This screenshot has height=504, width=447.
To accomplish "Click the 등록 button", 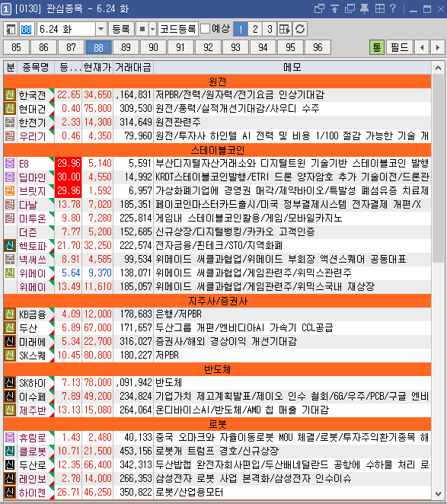I will pos(121,29).
